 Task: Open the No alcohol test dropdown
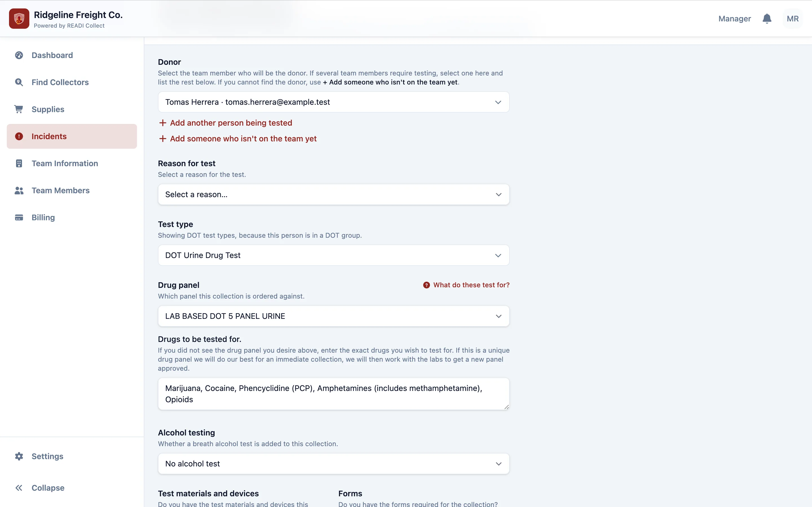point(334,464)
